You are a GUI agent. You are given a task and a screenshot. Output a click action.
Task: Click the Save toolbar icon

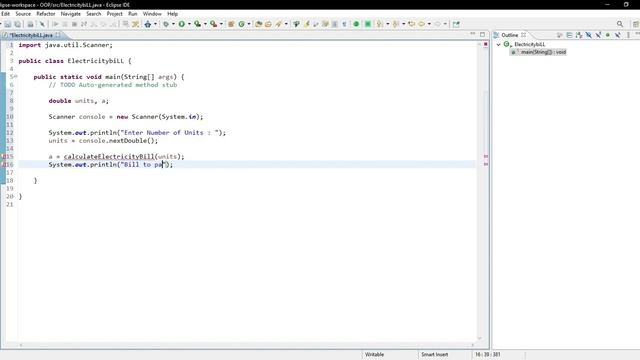(8, 24)
